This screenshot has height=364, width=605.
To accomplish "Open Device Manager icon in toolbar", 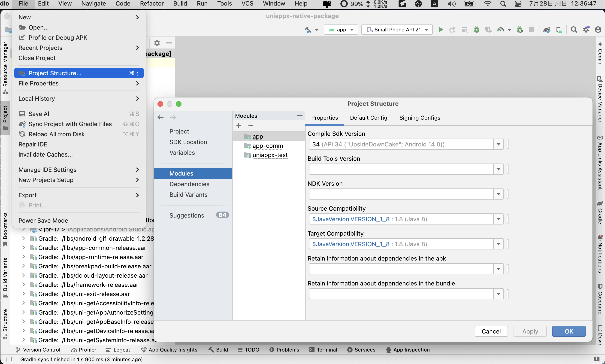I will pyautogui.click(x=559, y=30).
